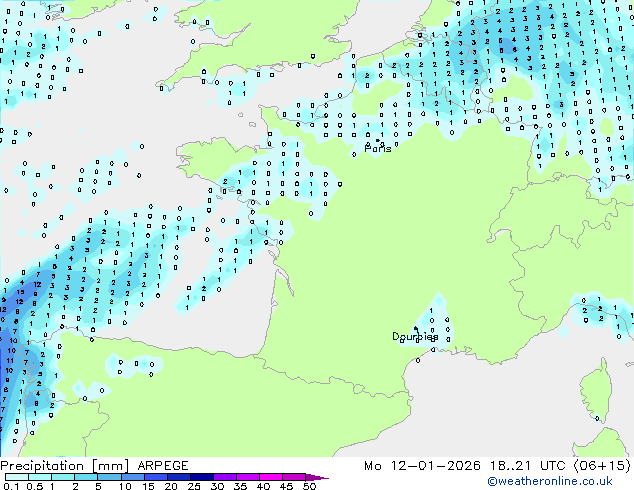The width and height of the screenshot is (634, 490).
Task: Click the Dourbies location label
Action: tap(415, 336)
